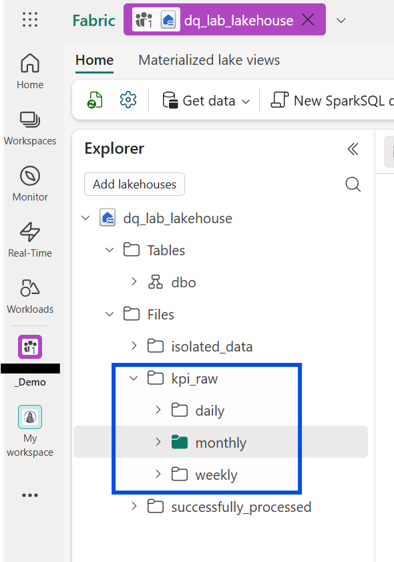The height and width of the screenshot is (562, 394).
Task: Select dq_lab_lakehouse in Explorer
Action: (x=177, y=218)
